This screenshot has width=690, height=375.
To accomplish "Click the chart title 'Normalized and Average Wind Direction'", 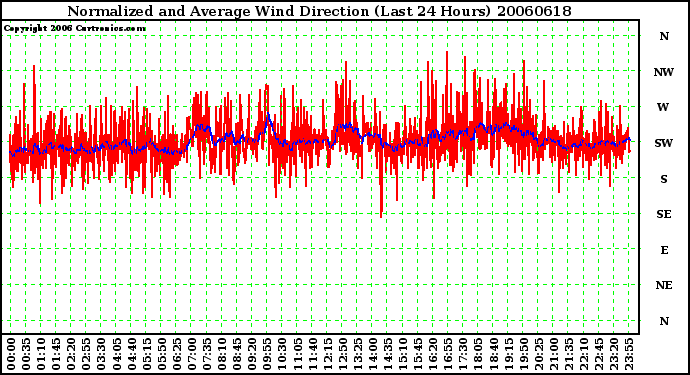I will pyautogui.click(x=218, y=11).
